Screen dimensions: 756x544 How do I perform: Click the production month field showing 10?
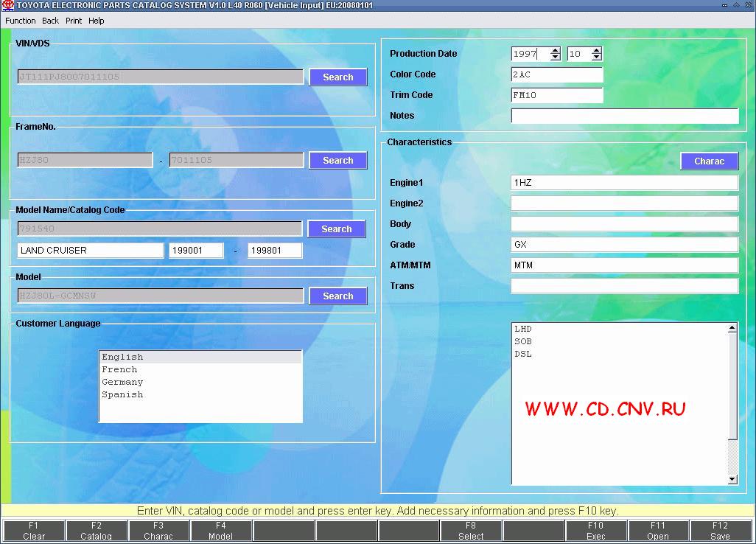click(x=580, y=54)
